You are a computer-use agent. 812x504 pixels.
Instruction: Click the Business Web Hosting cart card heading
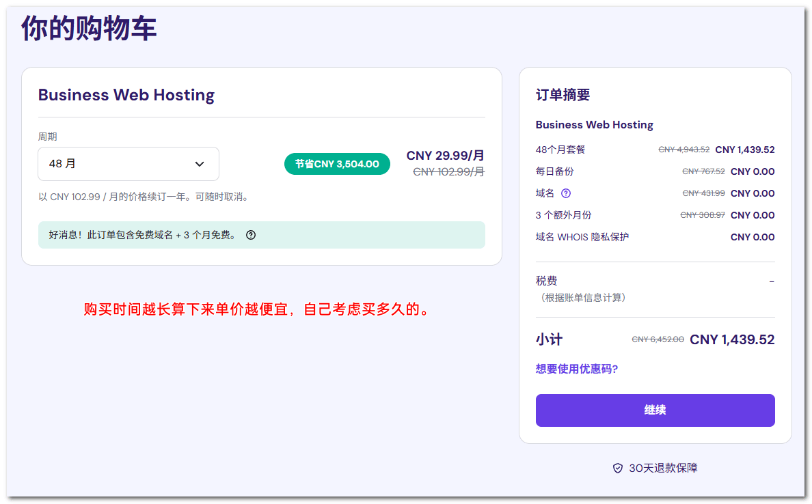[126, 95]
